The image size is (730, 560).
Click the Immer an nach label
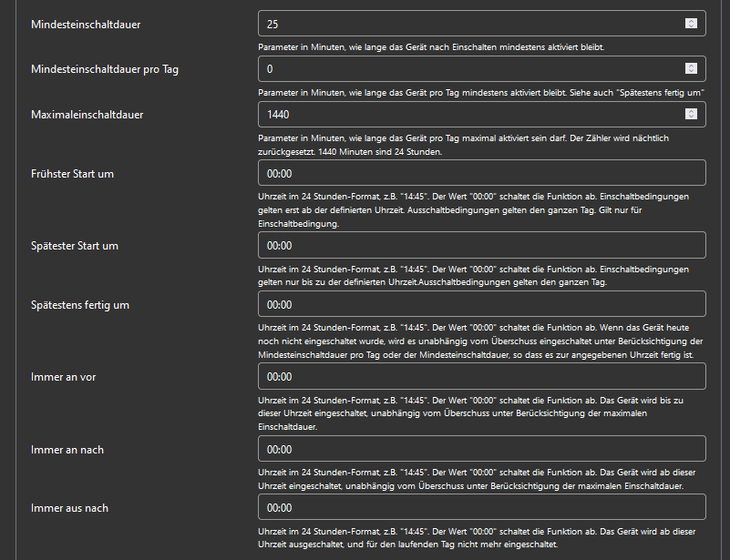pos(67,450)
